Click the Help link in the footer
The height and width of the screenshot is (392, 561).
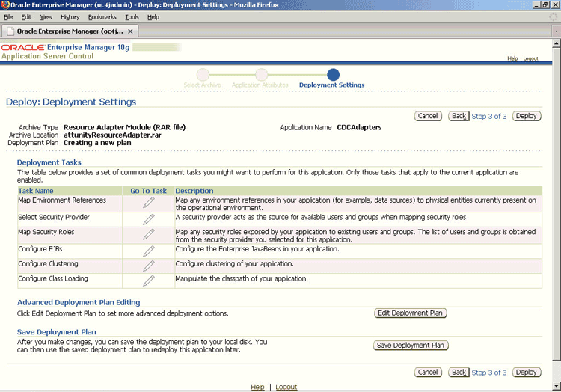click(x=257, y=387)
